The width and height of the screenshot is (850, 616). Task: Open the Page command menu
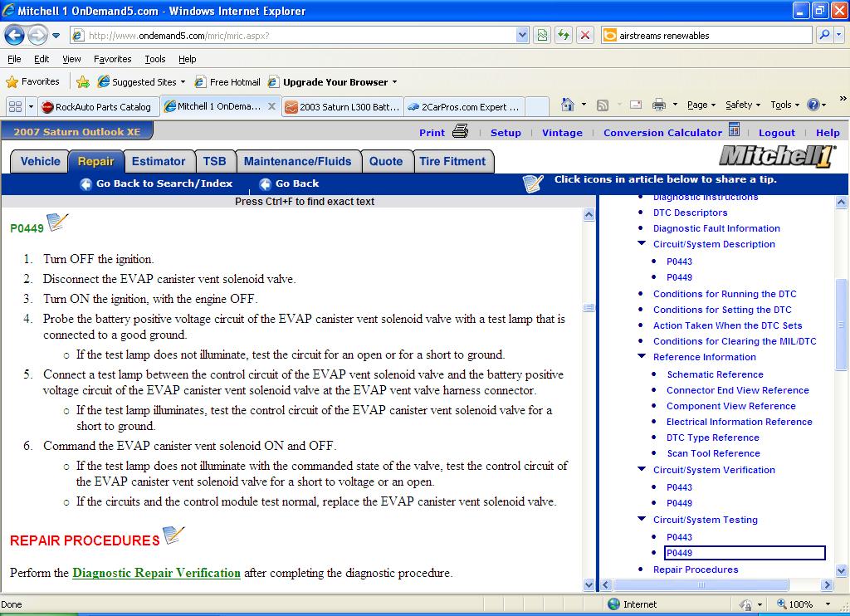click(x=701, y=105)
